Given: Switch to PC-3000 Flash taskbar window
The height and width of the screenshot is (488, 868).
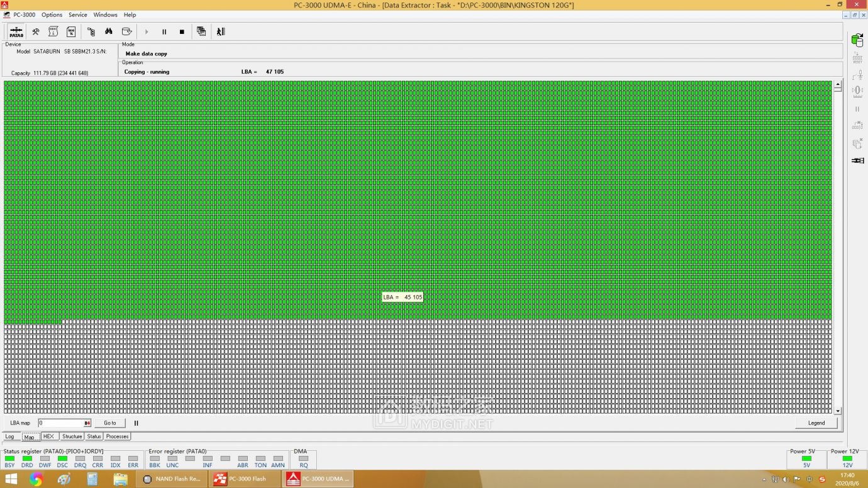Looking at the screenshot, I should pyautogui.click(x=245, y=479).
